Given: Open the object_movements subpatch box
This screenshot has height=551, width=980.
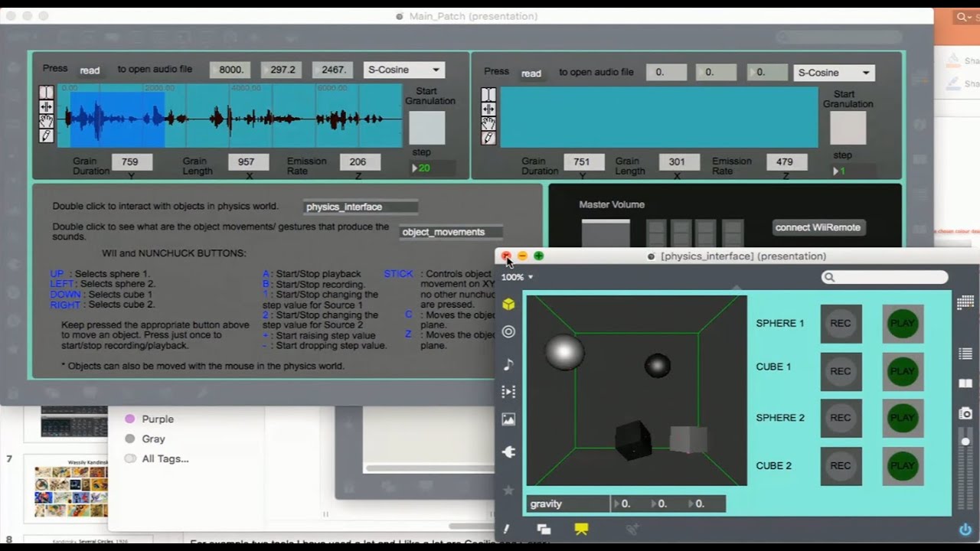Looking at the screenshot, I should click(452, 232).
